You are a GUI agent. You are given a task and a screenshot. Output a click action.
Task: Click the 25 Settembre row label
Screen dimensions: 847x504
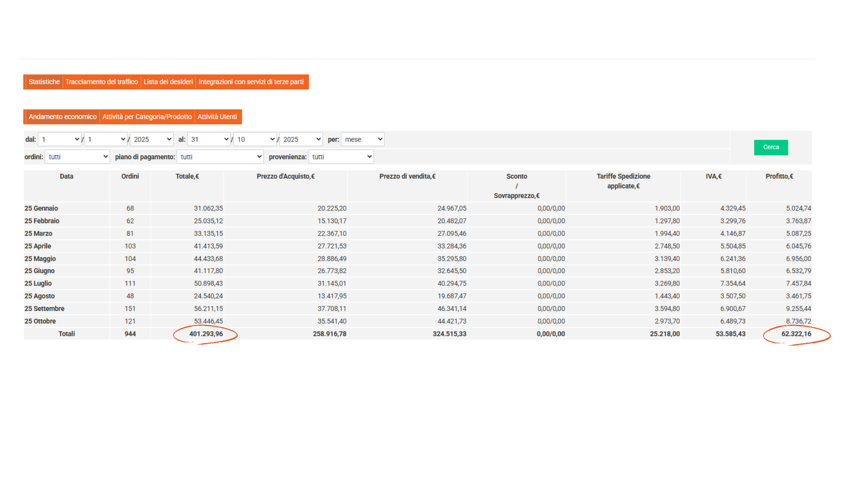pos(44,309)
